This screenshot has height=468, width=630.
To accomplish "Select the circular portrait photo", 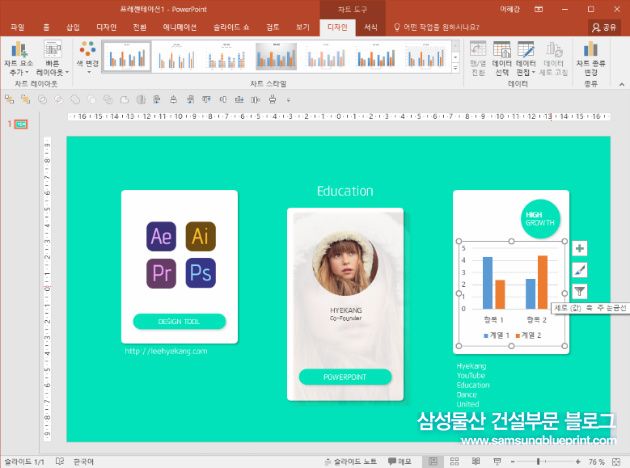I will [x=345, y=263].
